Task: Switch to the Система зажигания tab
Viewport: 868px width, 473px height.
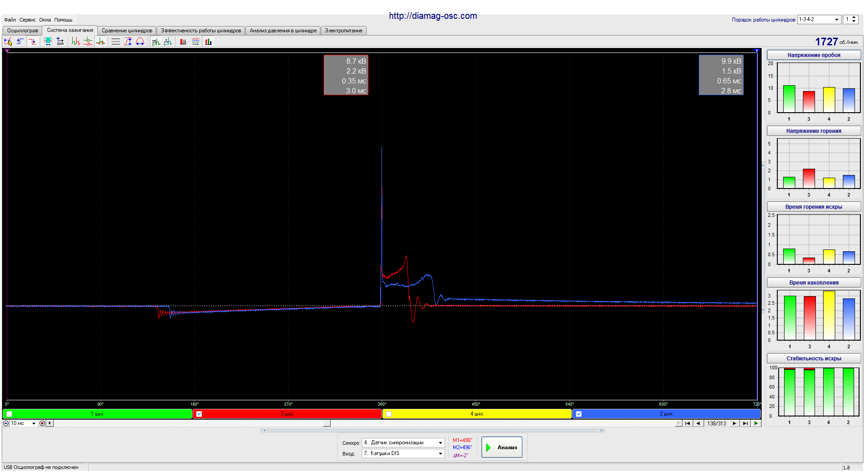Action: pyautogui.click(x=70, y=30)
